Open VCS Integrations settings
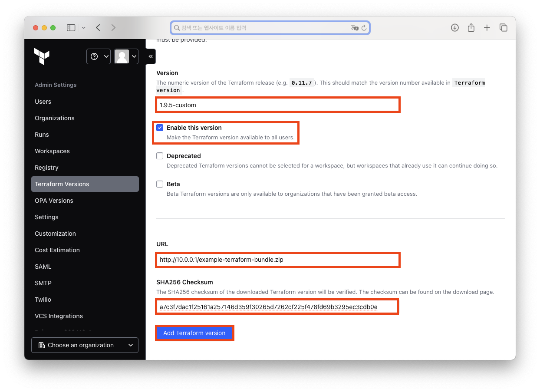The height and width of the screenshot is (392, 540). pos(59,316)
